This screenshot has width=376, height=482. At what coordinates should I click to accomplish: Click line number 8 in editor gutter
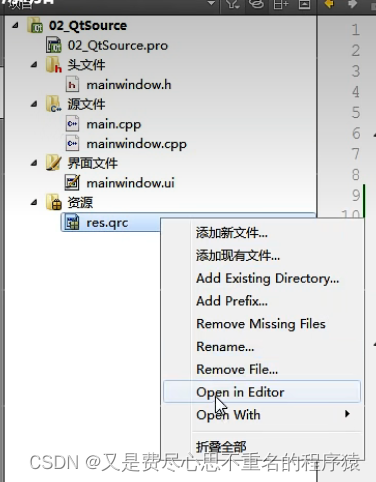(356, 175)
